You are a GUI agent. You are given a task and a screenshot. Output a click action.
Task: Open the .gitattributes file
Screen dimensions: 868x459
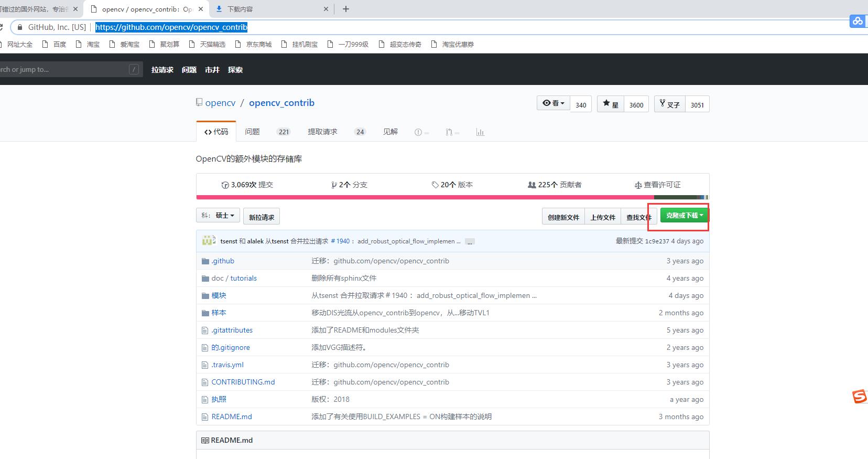pos(232,330)
